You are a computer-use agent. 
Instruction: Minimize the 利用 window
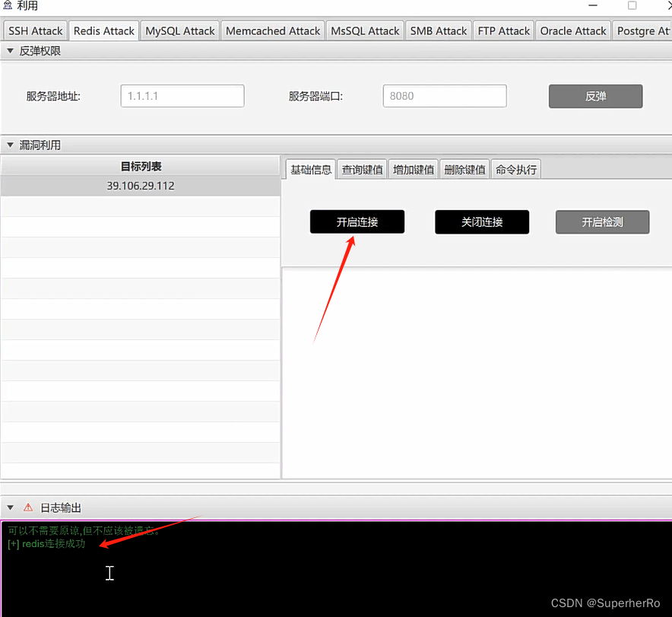[593, 5]
